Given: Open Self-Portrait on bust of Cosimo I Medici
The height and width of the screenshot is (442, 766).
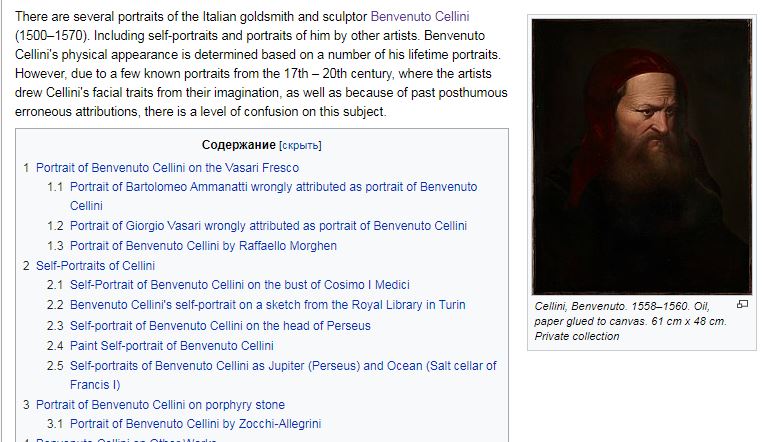Looking at the screenshot, I should [239, 285].
